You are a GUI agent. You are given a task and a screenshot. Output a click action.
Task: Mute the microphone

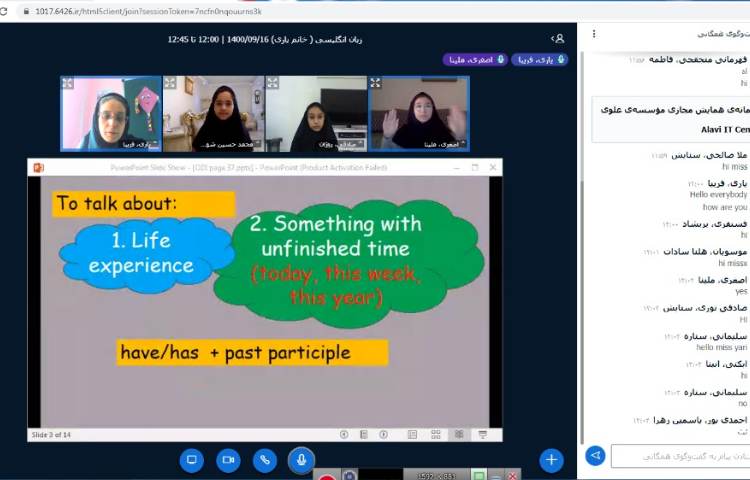pyautogui.click(x=301, y=460)
